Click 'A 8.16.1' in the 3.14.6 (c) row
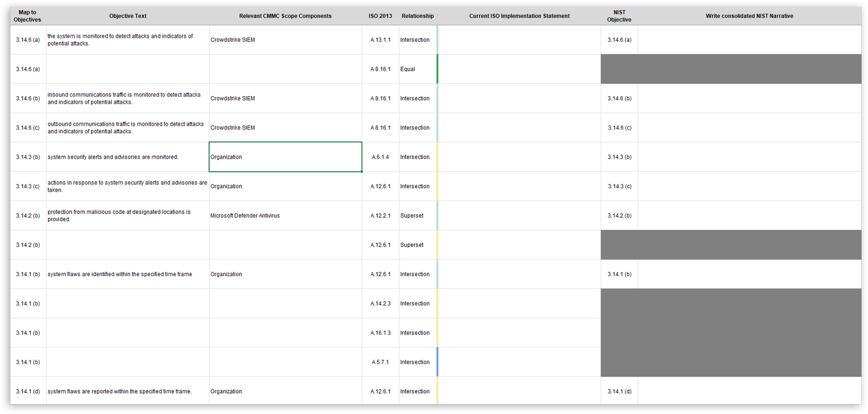The image size is (868, 414). 380,127
